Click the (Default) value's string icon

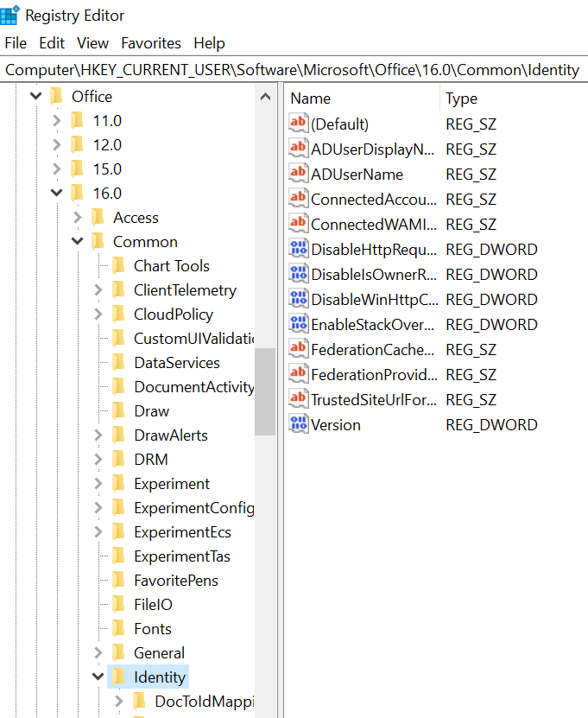298,124
